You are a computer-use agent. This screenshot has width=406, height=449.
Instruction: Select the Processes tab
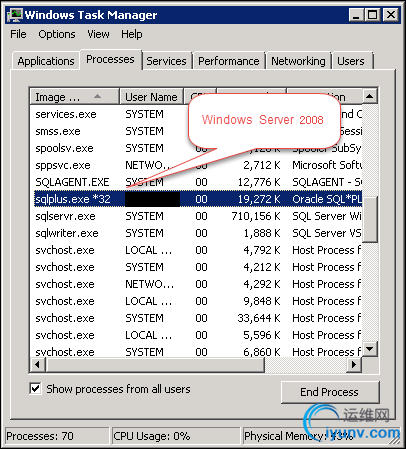[110, 59]
